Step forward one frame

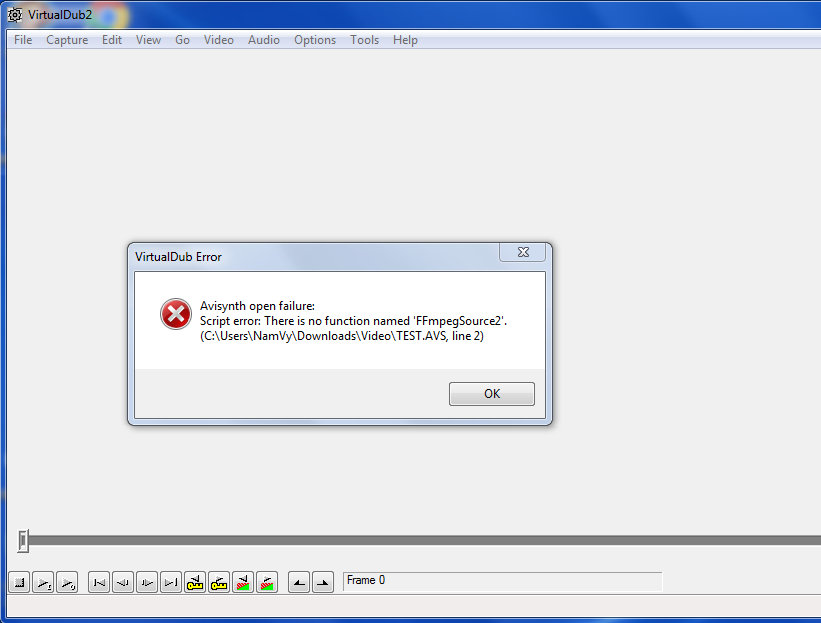tap(147, 582)
